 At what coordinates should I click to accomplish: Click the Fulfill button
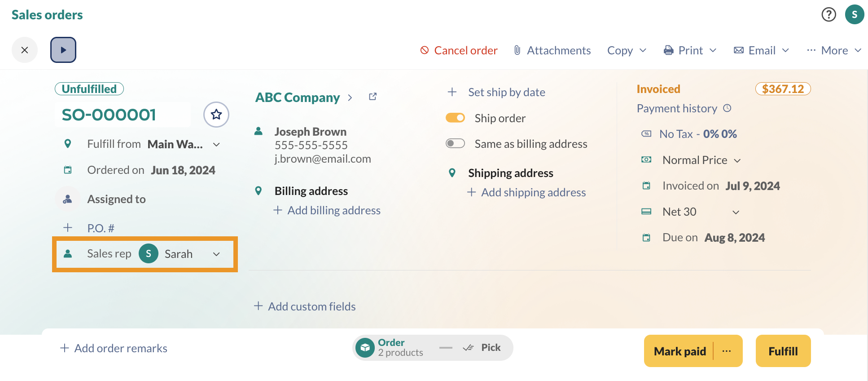[783, 351]
